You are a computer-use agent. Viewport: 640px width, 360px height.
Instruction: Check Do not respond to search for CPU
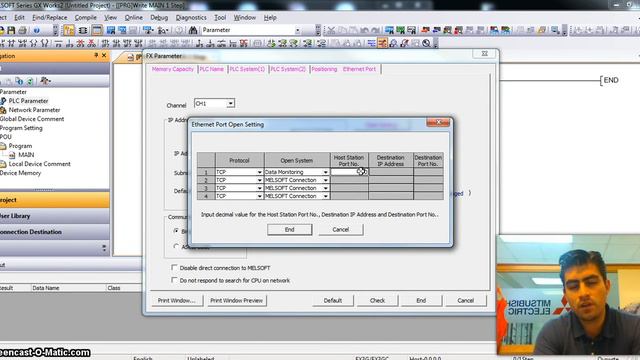pyautogui.click(x=174, y=280)
